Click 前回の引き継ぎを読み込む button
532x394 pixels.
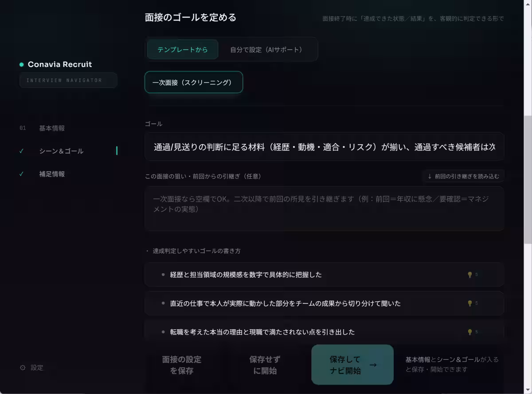[x=463, y=176]
